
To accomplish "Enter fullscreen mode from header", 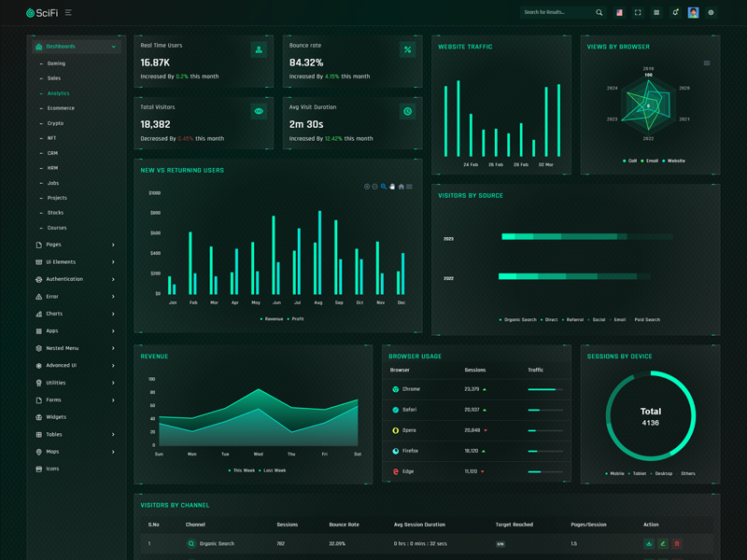I will click(638, 13).
